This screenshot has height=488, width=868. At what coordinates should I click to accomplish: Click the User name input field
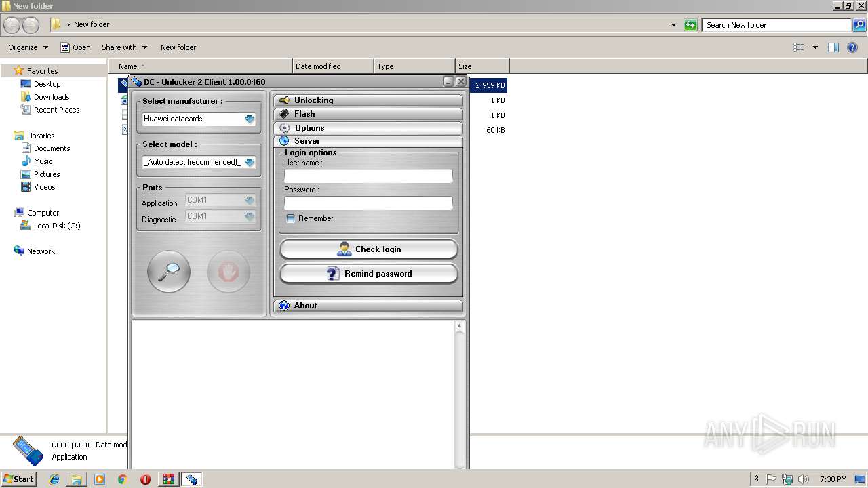[x=368, y=176]
